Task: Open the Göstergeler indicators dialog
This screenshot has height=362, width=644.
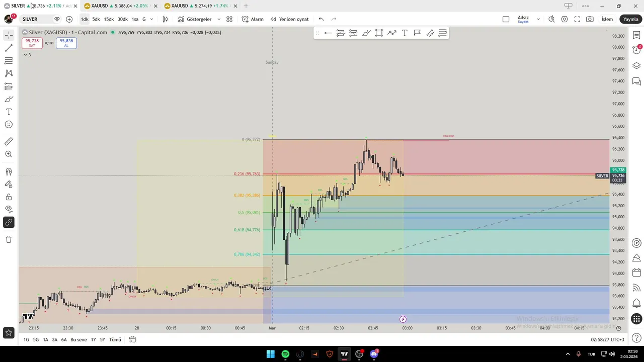Action: [x=195, y=19]
